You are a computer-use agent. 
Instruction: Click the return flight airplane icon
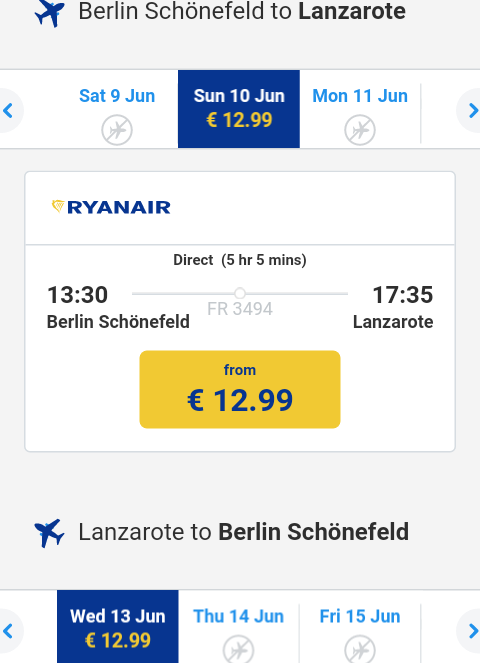(49, 533)
